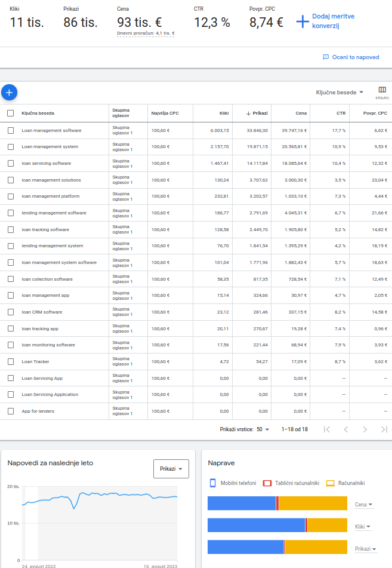Viewport: 392px width, 568px height.
Task: Click the blue mobile segment in Kliki bar
Action: [x=256, y=525]
